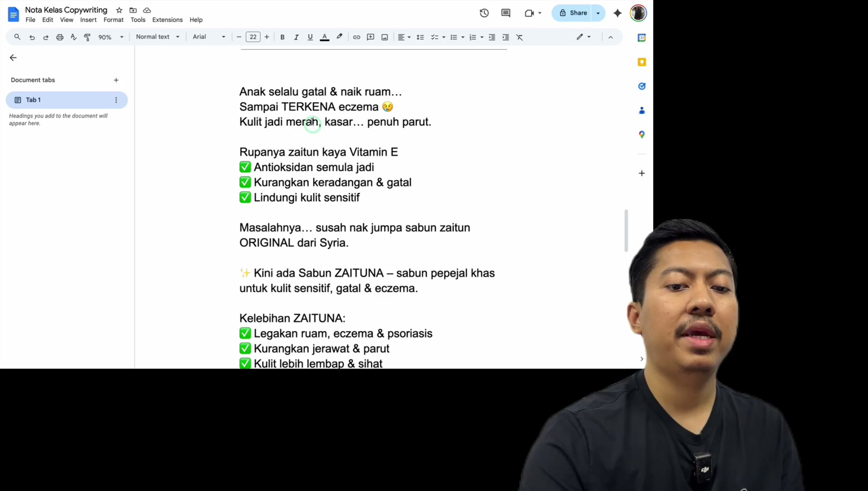868x491 pixels.
Task: Select Tab 1 in document tabs
Action: point(66,100)
